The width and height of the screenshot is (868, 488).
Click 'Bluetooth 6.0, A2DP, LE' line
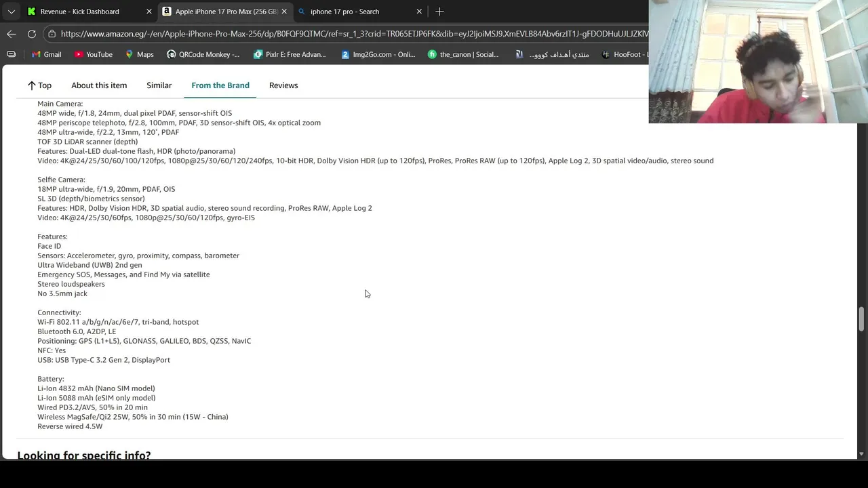77,331
